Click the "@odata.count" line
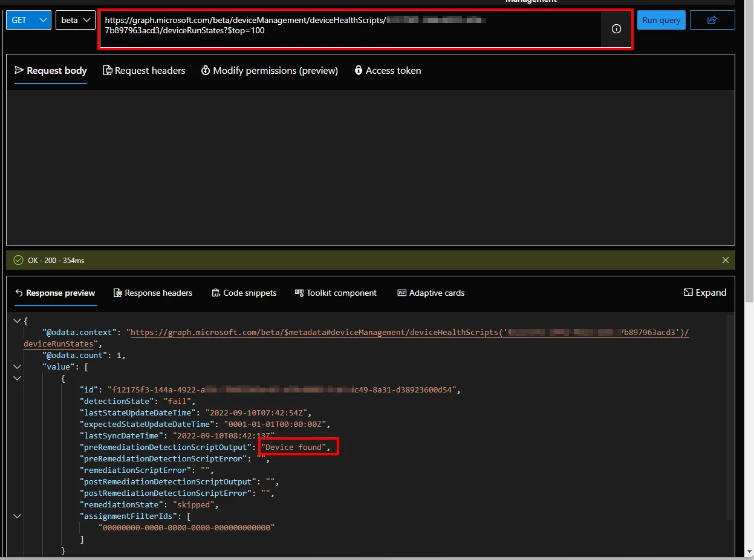Screen dimensions: 754x560 tap(83, 355)
